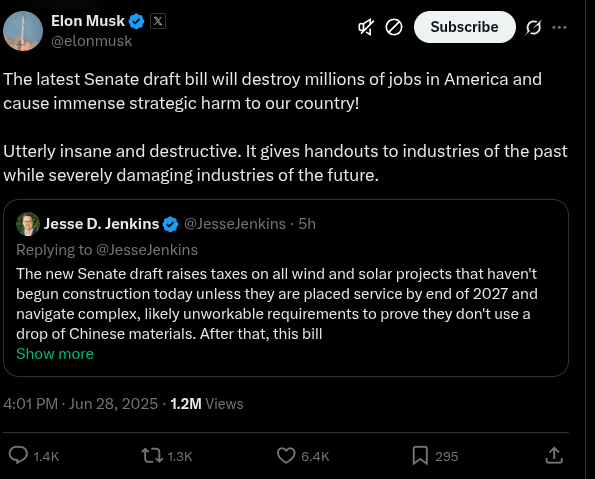Open the share upload icon
The height and width of the screenshot is (479, 595).
pos(554,455)
